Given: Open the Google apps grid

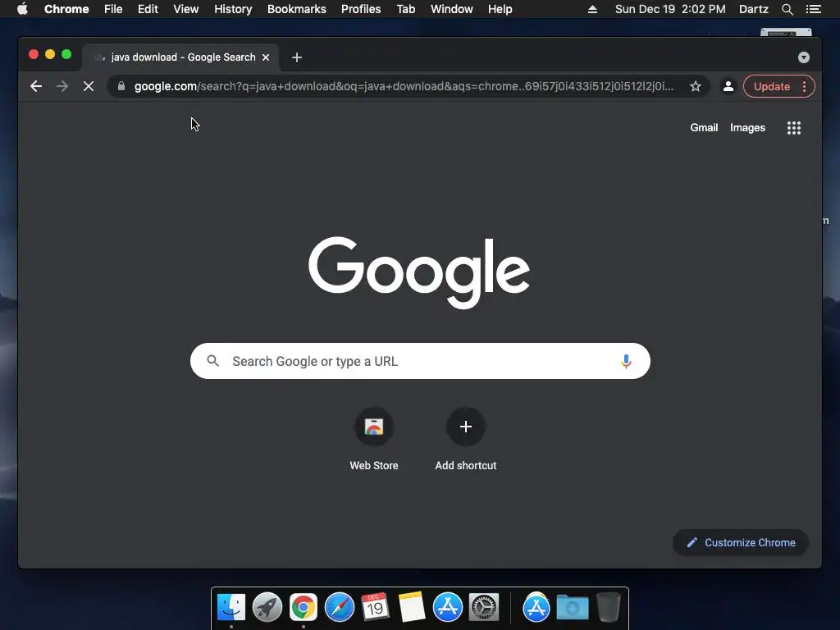Looking at the screenshot, I should 794,127.
